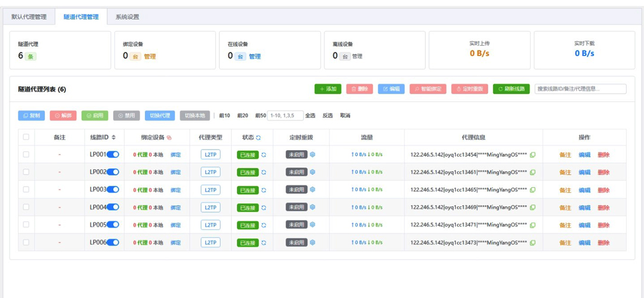Click the 刷新线路 button
This screenshot has width=644, height=298.
click(512, 89)
